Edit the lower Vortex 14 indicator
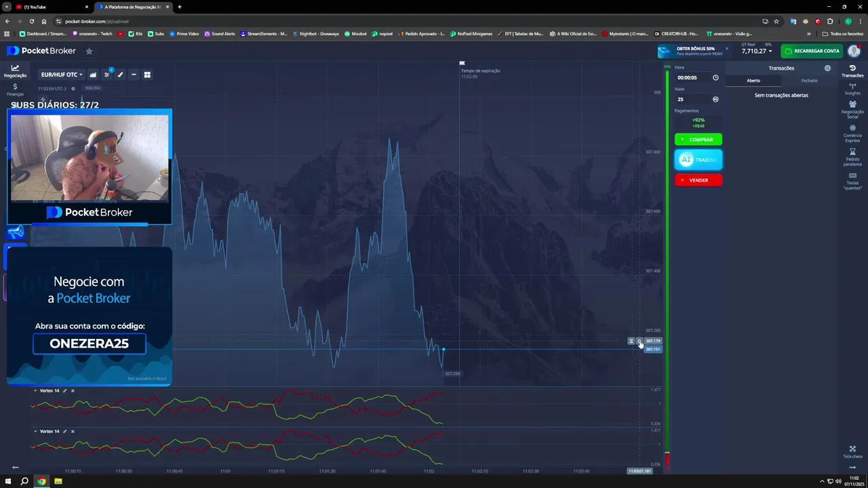Image resolution: width=868 pixels, height=488 pixels. pyautogui.click(x=65, y=431)
